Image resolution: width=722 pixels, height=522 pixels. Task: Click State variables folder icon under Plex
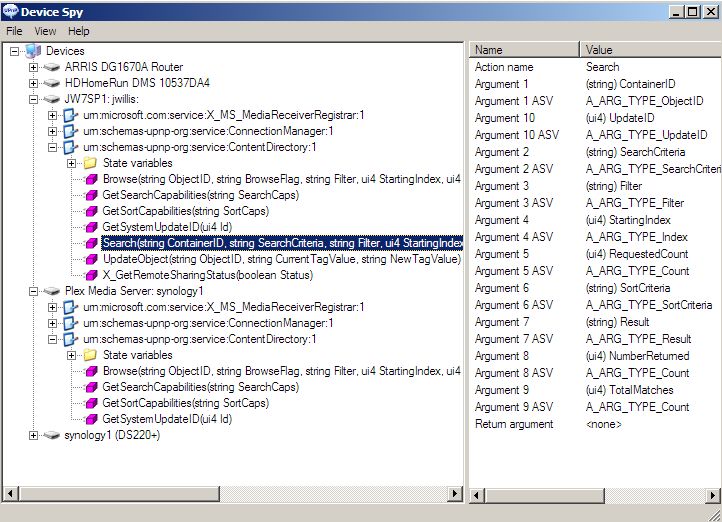(90, 355)
